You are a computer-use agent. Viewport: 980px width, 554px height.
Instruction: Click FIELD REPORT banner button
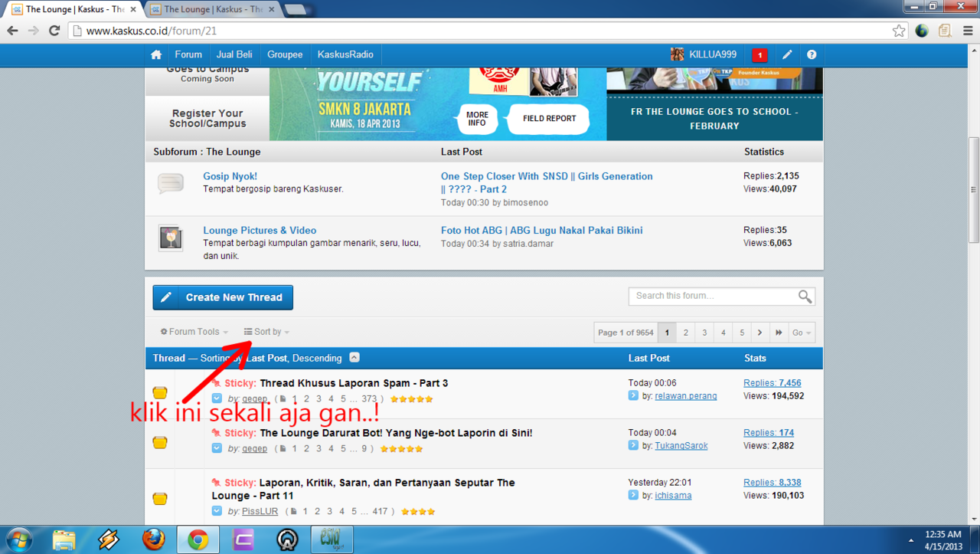[x=549, y=119]
